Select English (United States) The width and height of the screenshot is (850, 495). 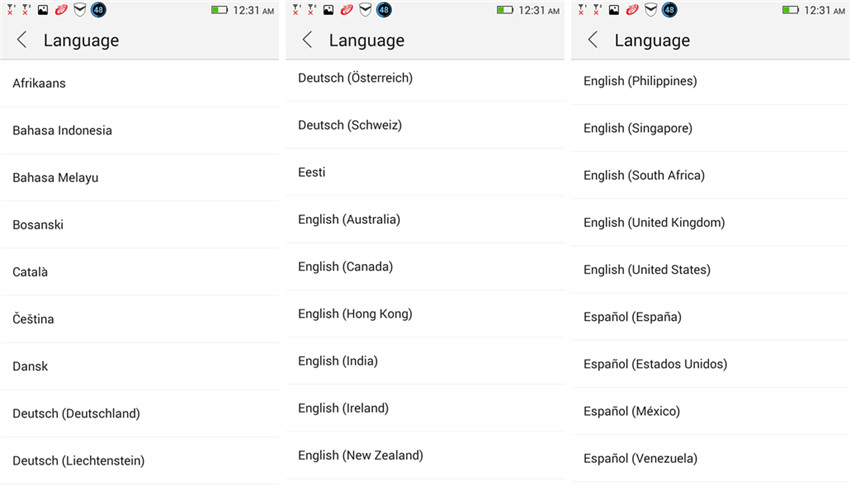tap(647, 269)
